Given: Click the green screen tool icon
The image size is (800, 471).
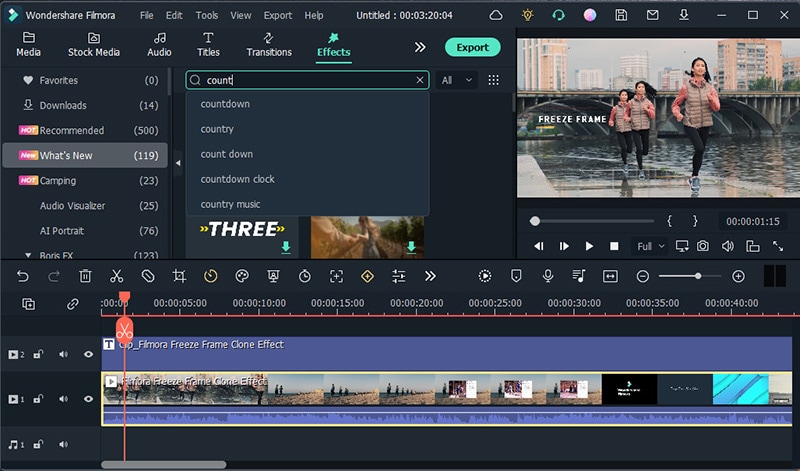Looking at the screenshot, I should 273,276.
